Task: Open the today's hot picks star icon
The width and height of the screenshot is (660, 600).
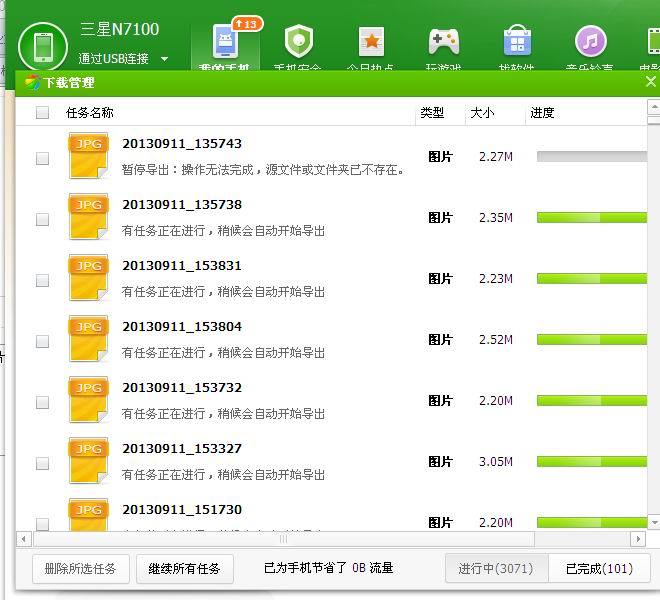Action: pyautogui.click(x=371, y=42)
